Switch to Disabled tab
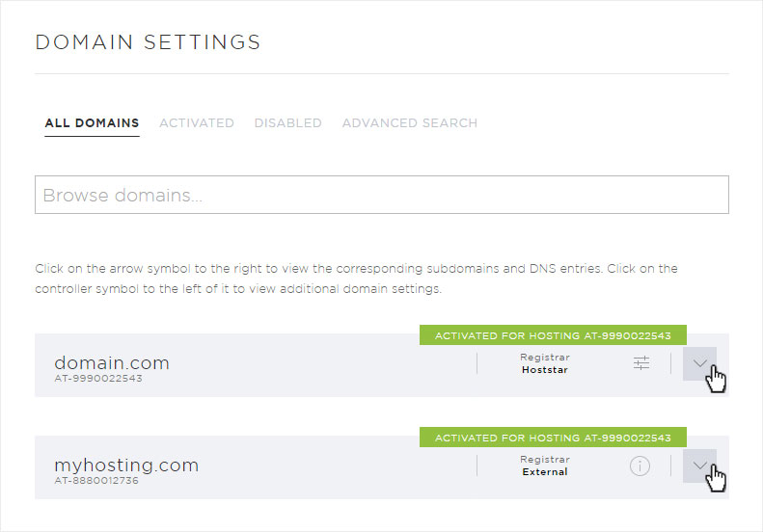The image size is (763, 532). click(287, 123)
